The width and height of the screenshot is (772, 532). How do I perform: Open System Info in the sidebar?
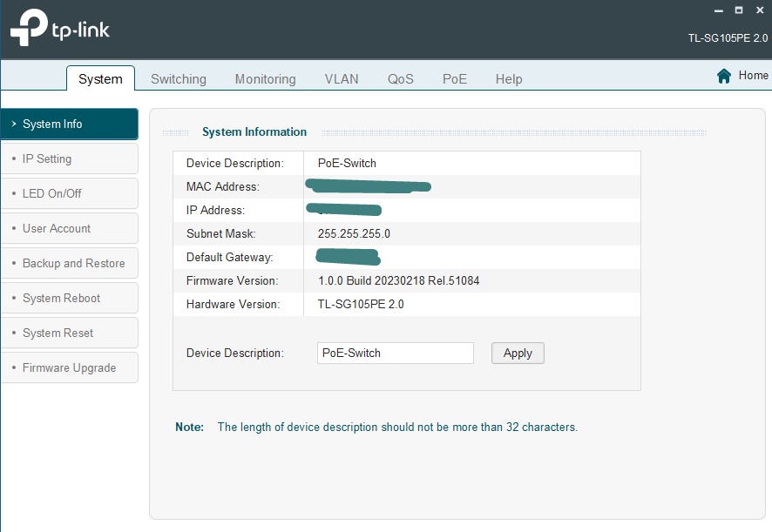click(x=69, y=125)
